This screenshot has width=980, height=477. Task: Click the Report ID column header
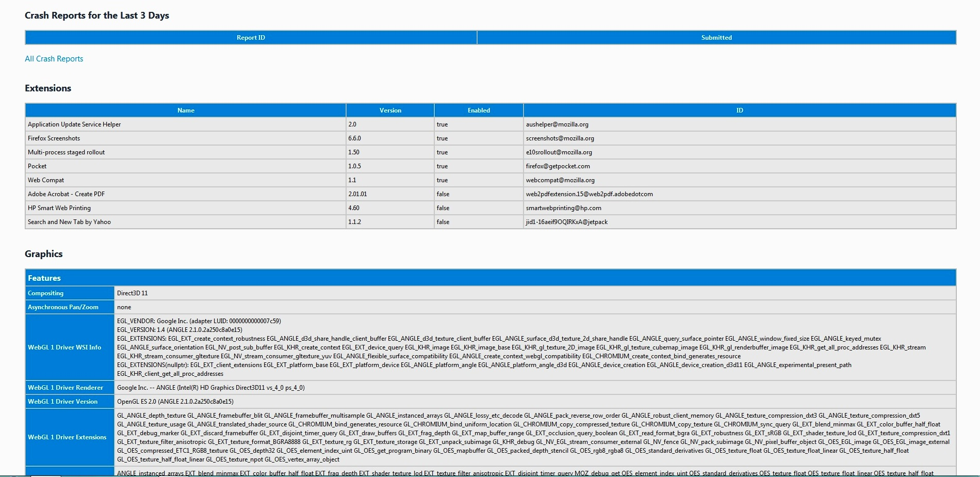pos(251,38)
